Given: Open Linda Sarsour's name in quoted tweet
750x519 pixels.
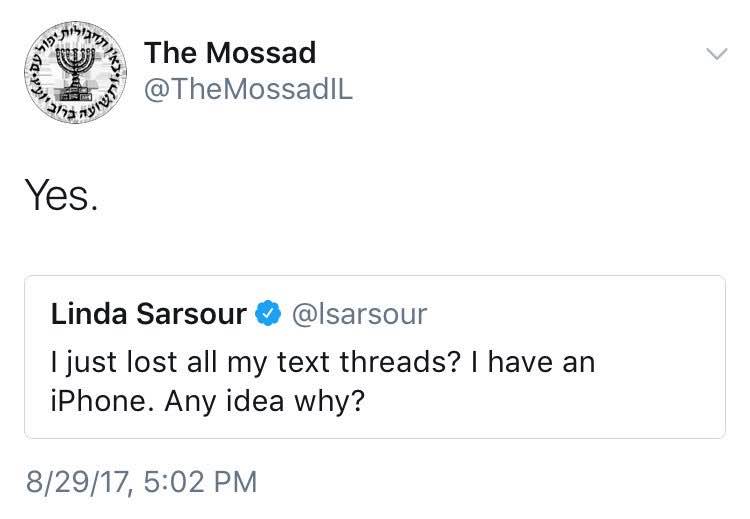Looking at the screenshot, I should [149, 314].
